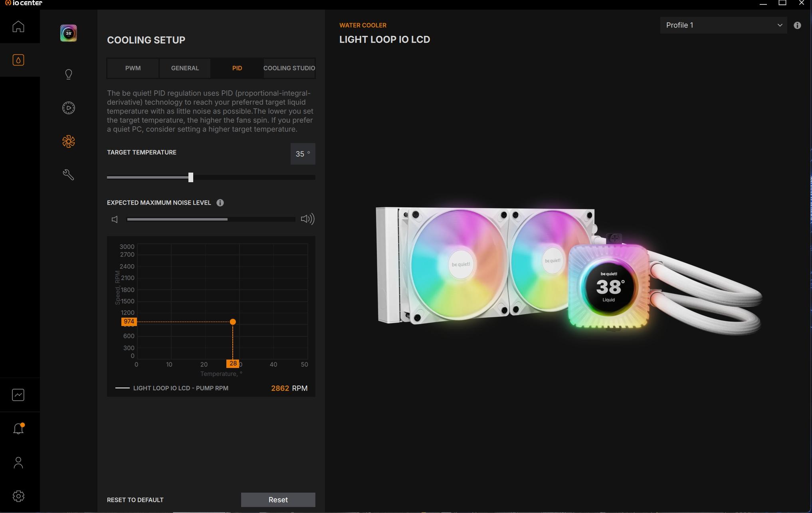The width and height of the screenshot is (812, 513).
Task: Click the pump LCD showing 38° Liquid
Action: coord(609,286)
